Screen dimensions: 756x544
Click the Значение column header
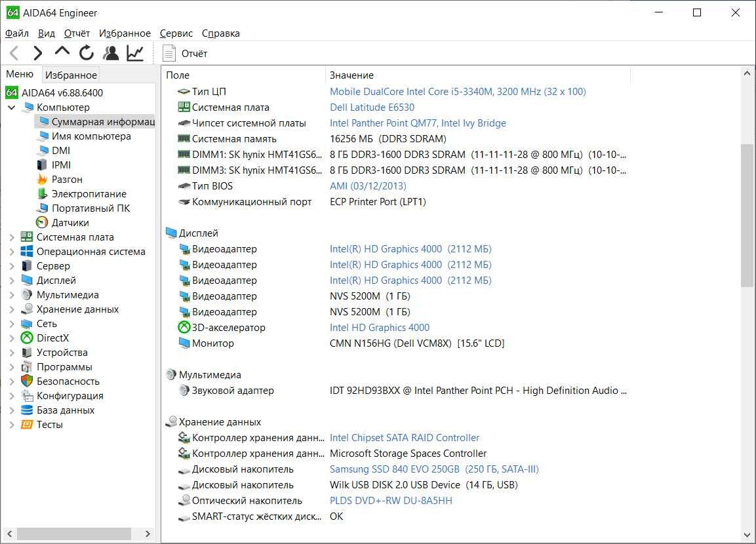point(477,75)
